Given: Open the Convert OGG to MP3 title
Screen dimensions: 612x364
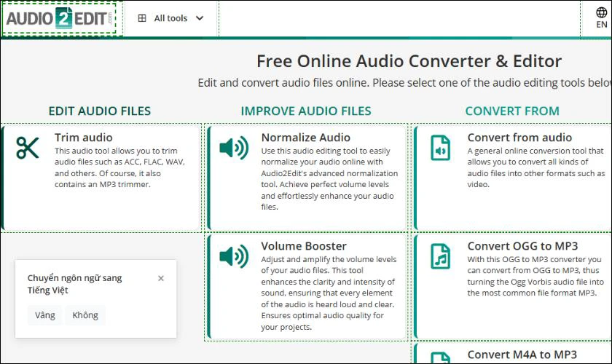Looking at the screenshot, I should 522,246.
